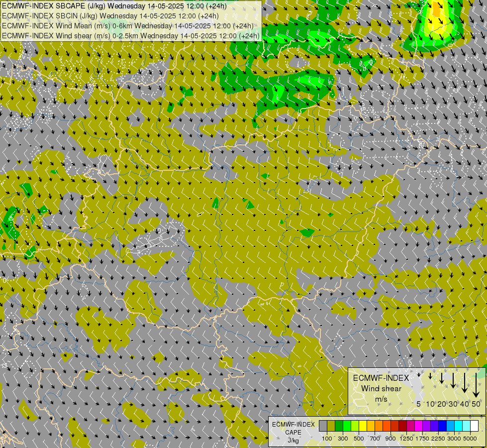The image size is (487, 448).
Task: Click the Wind shear 0-2.5km title line
Action: pyautogui.click(x=131, y=36)
